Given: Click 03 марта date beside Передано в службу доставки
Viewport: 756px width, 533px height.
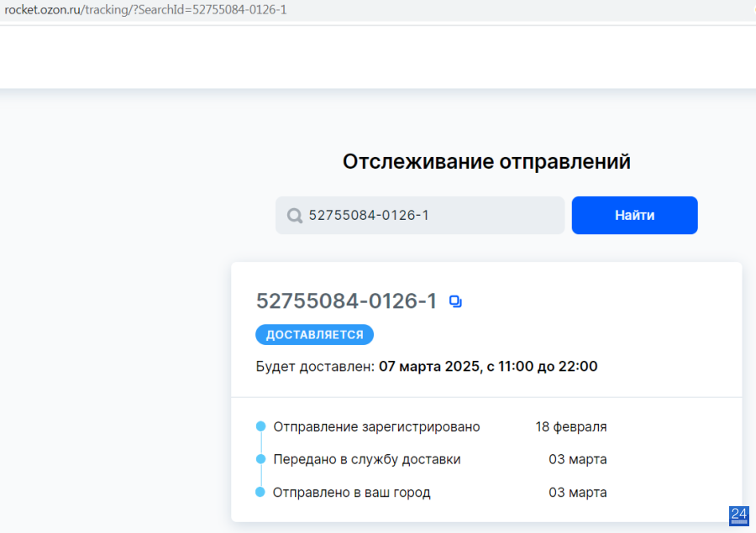Looking at the screenshot, I should click(x=578, y=459).
